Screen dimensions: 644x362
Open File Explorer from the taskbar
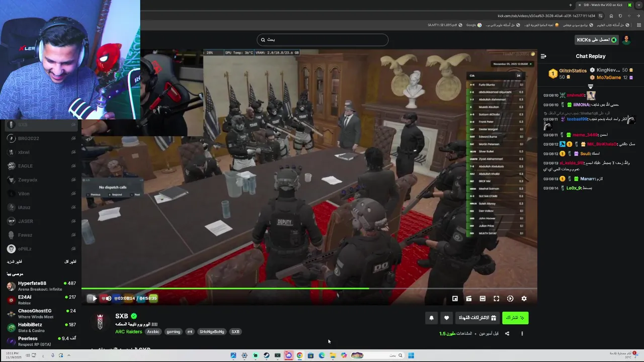333,355
